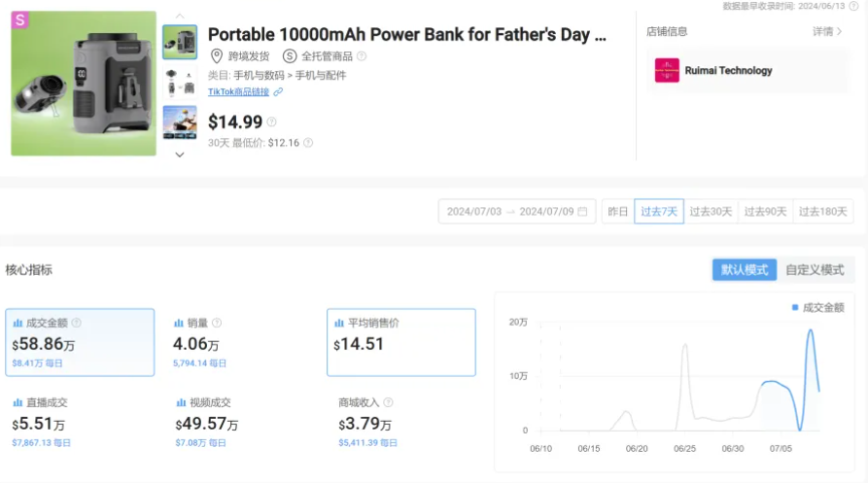Click the S badge on the product image
Screen dimensions: 868x483
(19, 19)
